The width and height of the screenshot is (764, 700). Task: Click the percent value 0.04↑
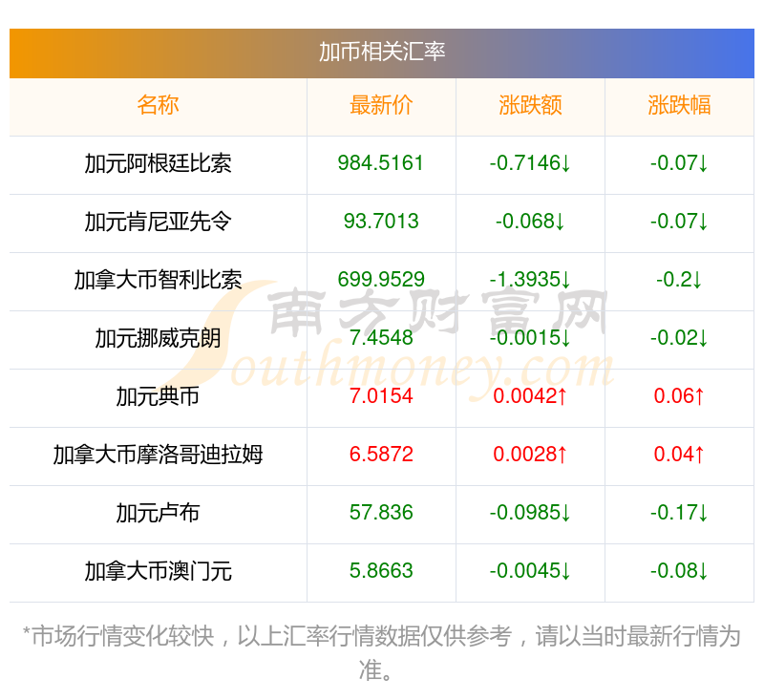679,455
